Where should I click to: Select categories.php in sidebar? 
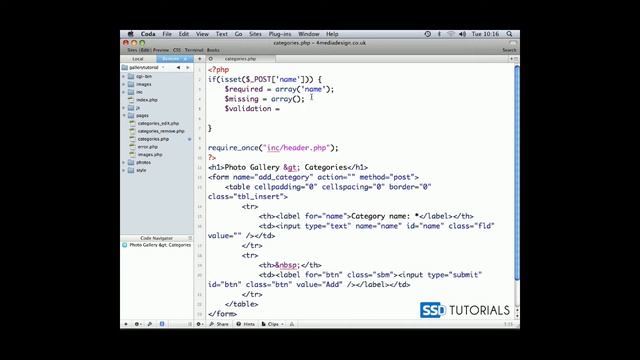[x=153, y=139]
